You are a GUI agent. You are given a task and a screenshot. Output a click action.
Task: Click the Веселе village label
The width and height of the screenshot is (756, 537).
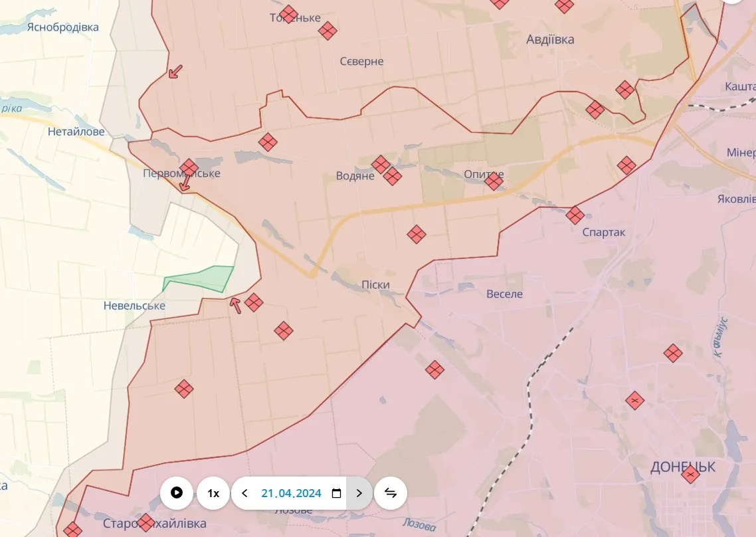(504, 294)
